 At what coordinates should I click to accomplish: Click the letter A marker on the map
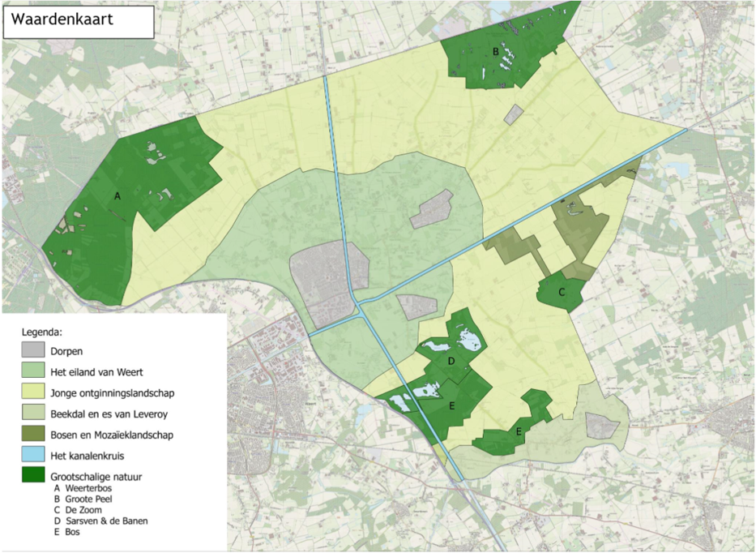coord(118,195)
